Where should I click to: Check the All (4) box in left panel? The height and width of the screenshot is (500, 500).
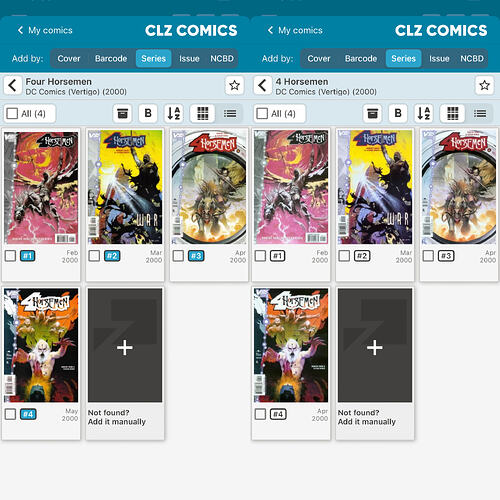12,114
